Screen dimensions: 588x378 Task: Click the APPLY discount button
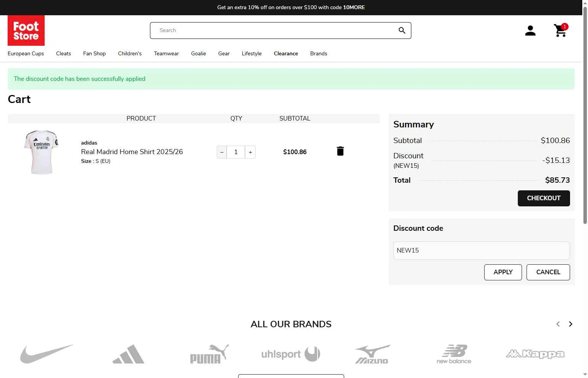(x=503, y=272)
